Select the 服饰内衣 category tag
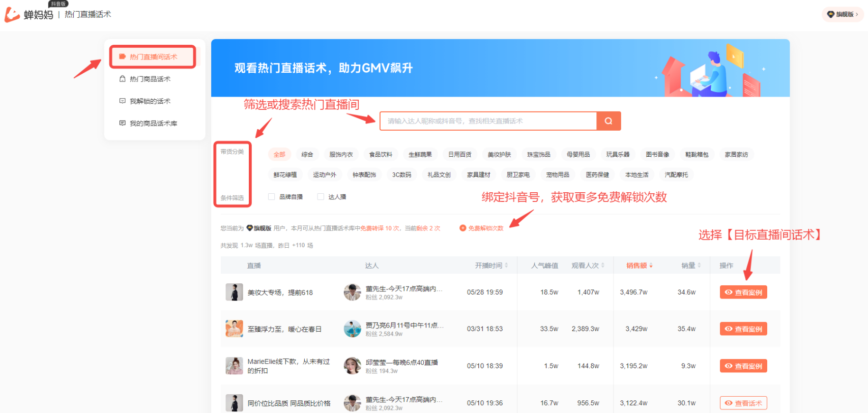The height and width of the screenshot is (413, 868). pyautogui.click(x=341, y=154)
